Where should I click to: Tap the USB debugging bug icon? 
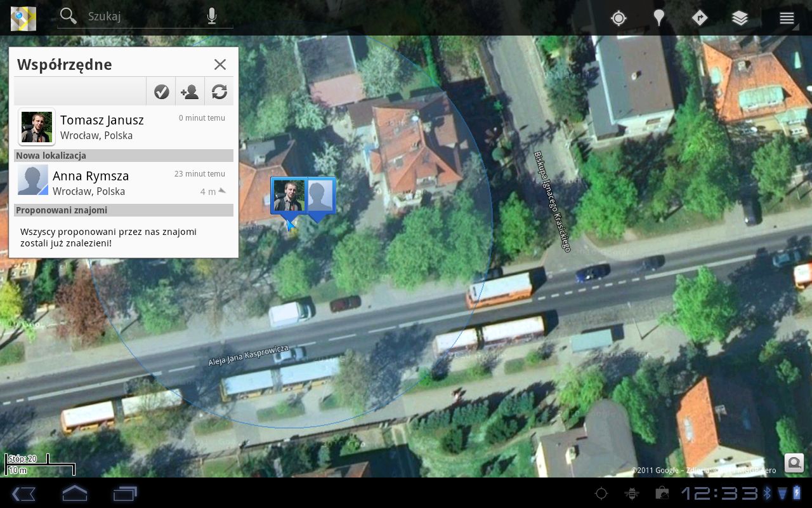click(631, 493)
